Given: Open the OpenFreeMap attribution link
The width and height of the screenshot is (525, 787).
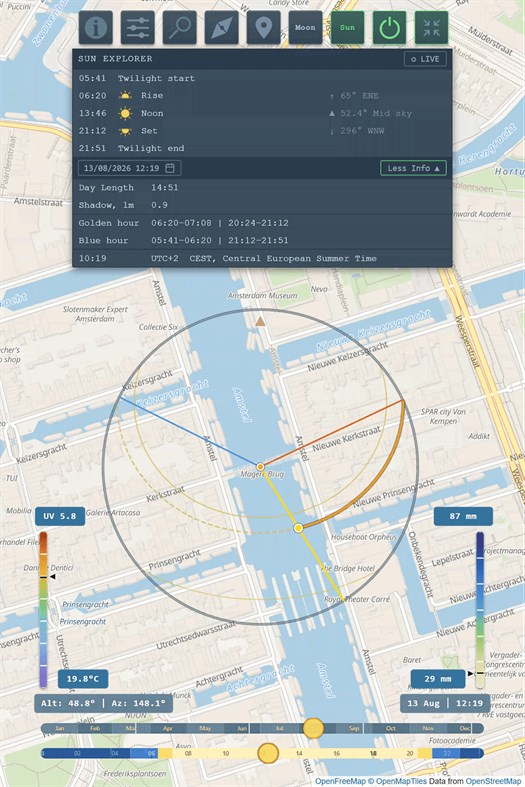Looking at the screenshot, I should click(x=340, y=781).
